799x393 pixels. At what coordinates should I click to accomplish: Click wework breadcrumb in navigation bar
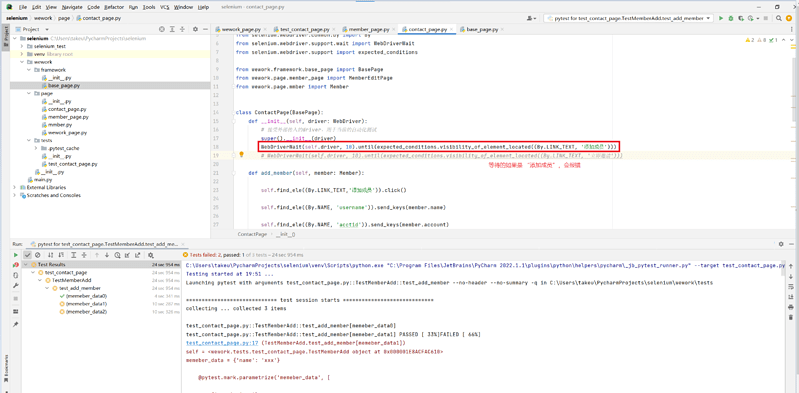[x=43, y=18]
